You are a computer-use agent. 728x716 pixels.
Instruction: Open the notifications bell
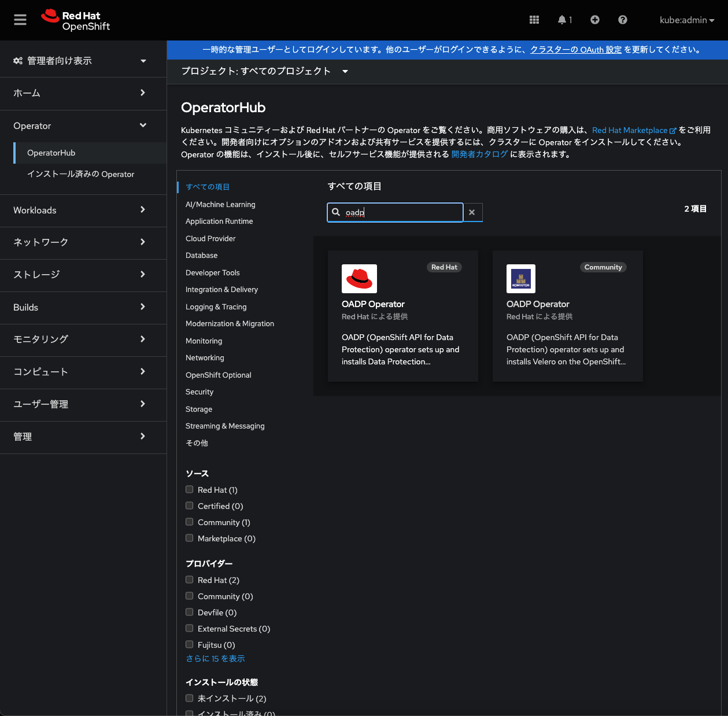564,20
